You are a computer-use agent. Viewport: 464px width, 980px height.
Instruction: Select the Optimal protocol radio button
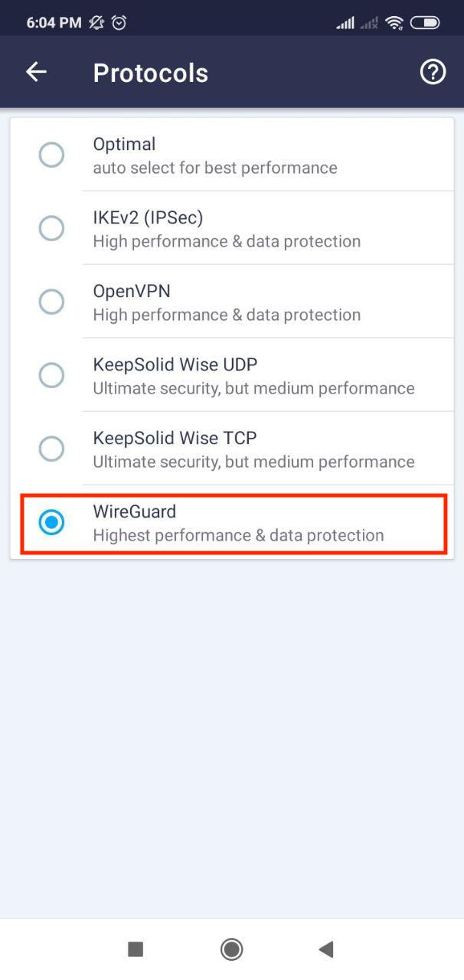(x=51, y=155)
